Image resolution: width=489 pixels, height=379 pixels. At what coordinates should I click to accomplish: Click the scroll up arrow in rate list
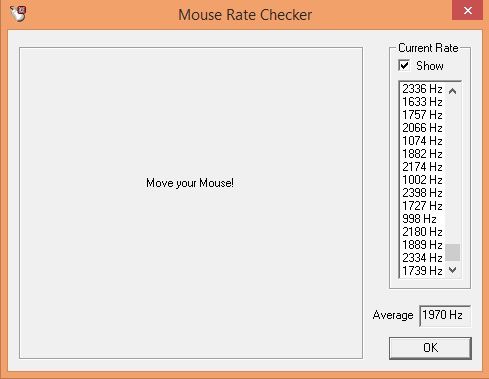452,91
